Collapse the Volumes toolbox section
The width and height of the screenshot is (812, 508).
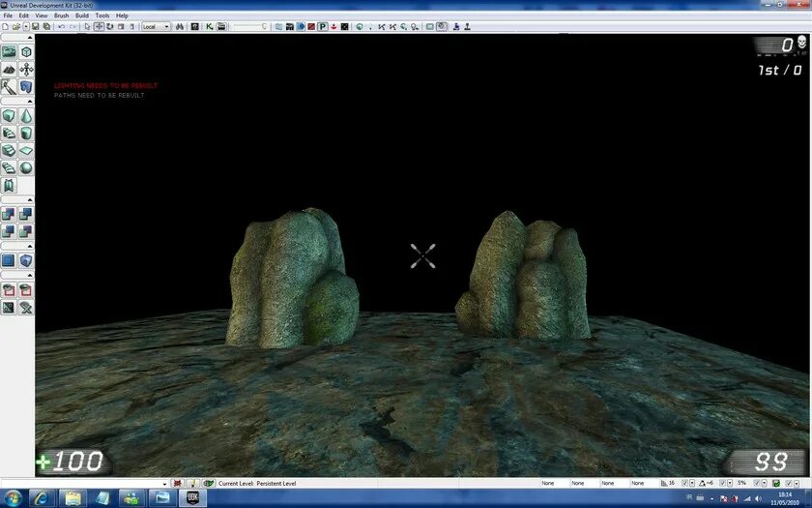pos(30,246)
